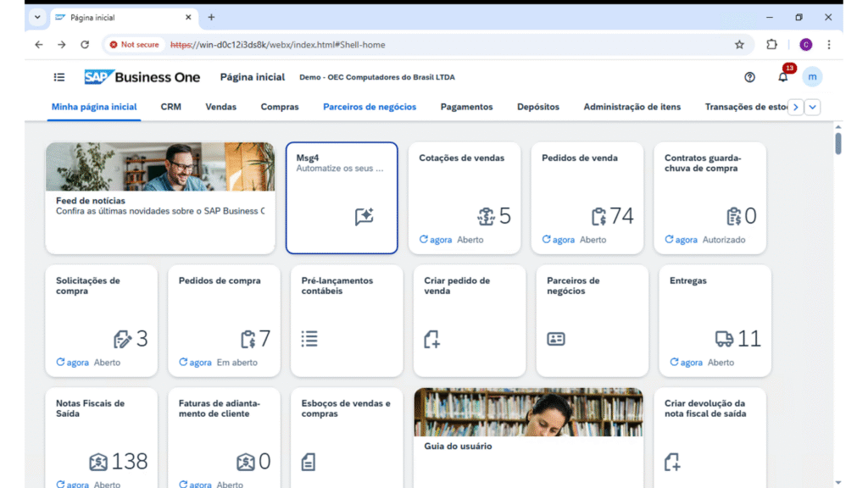Switch to the CRM tab
868x488 pixels.
[x=170, y=107]
